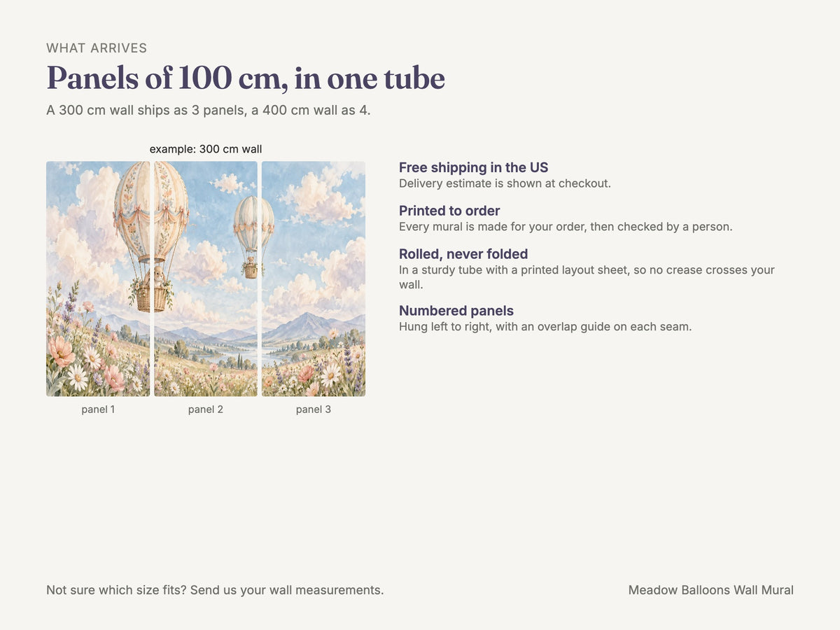
Task: Click the 'example: 300 cm wall' caption
Action: [206, 149]
